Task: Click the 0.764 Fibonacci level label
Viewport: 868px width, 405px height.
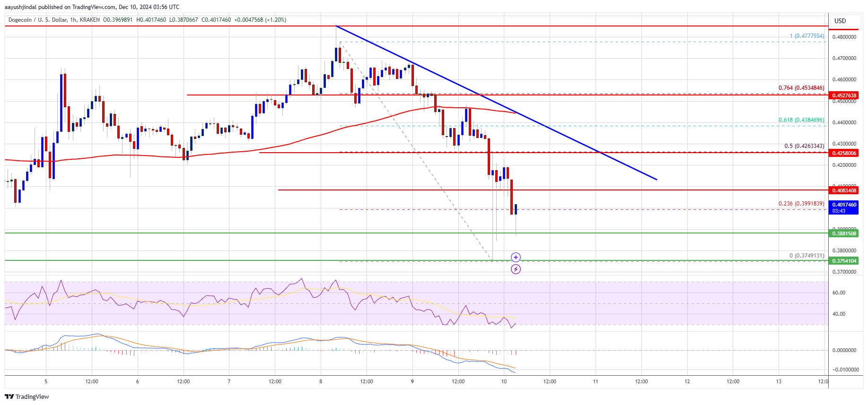Action: [x=801, y=88]
